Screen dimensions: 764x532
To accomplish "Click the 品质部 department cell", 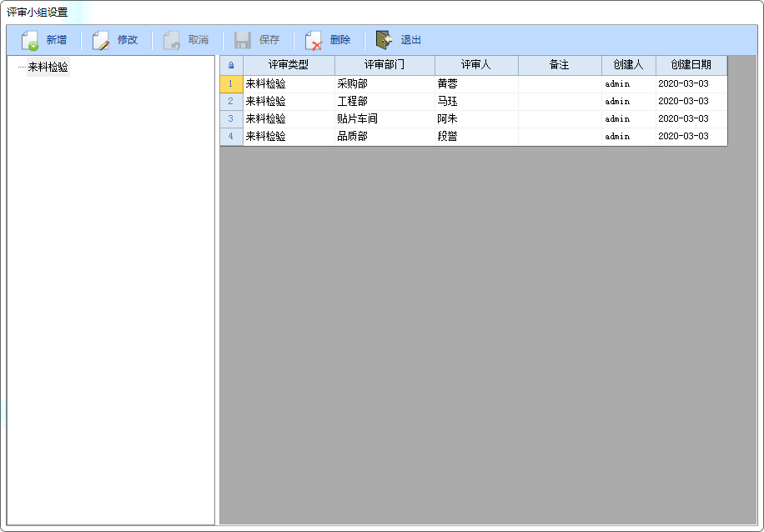I will click(x=385, y=137).
